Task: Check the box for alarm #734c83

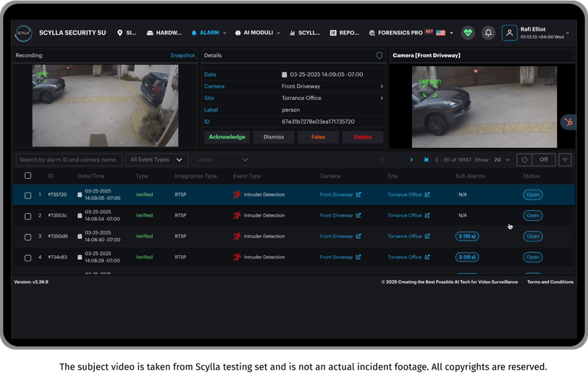Action: pos(28,258)
